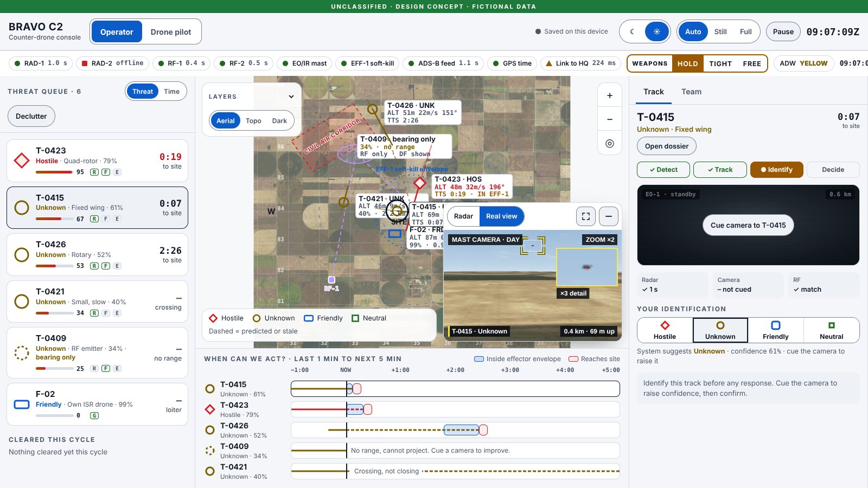The height and width of the screenshot is (488, 868).
Task: Mark identification as Neutral
Action: point(831,330)
